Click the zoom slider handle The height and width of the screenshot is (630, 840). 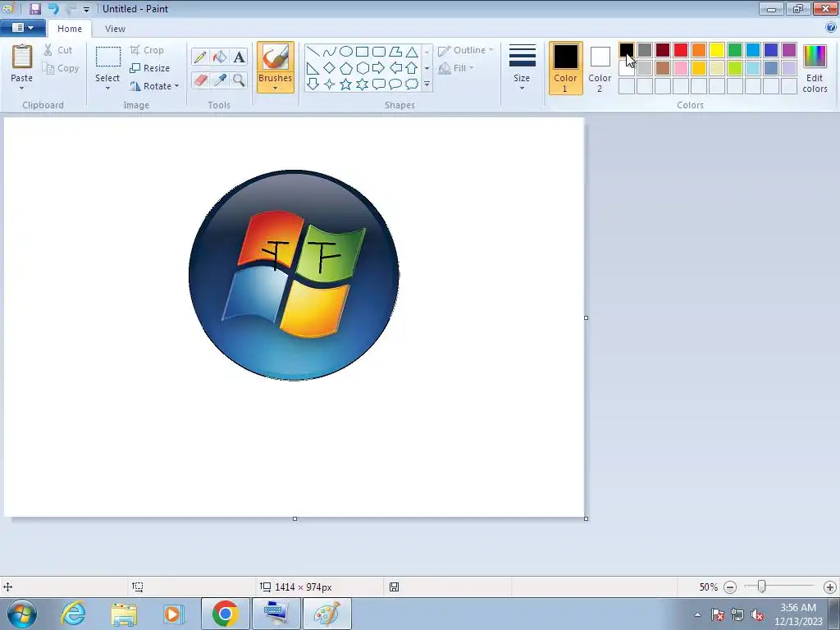click(761, 587)
